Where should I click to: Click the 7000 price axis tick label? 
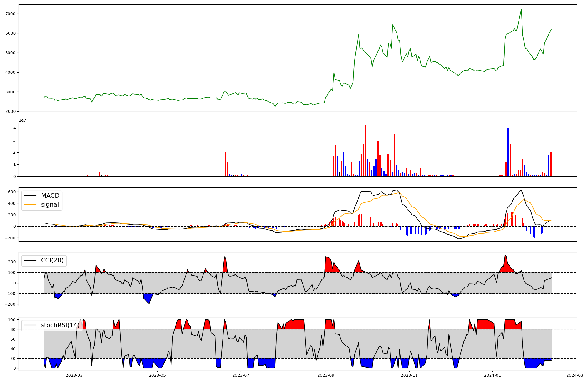pos(11,14)
